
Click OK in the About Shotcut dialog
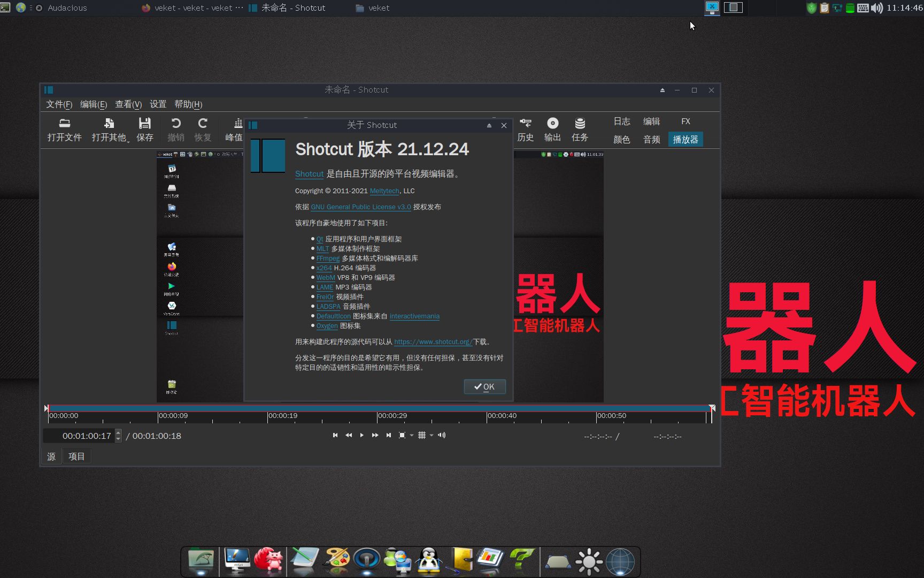pos(484,387)
